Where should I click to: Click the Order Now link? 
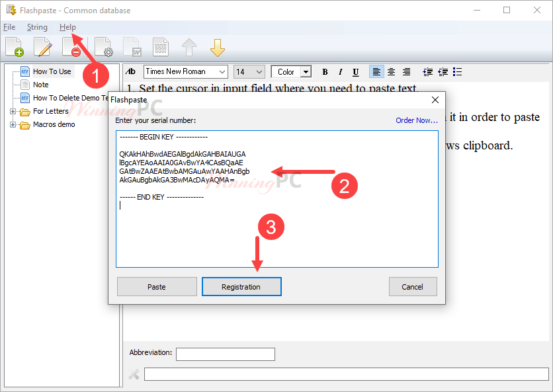point(417,120)
